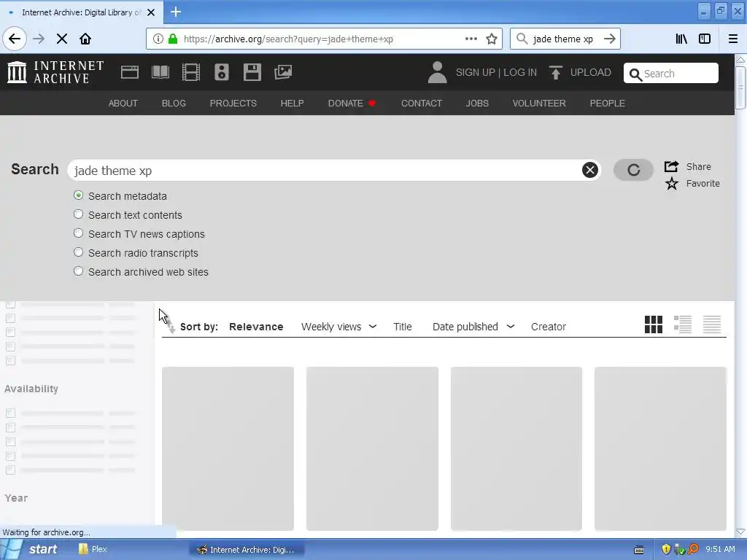The height and width of the screenshot is (560, 747).
Task: Open the Video film icon
Action: [x=191, y=72]
